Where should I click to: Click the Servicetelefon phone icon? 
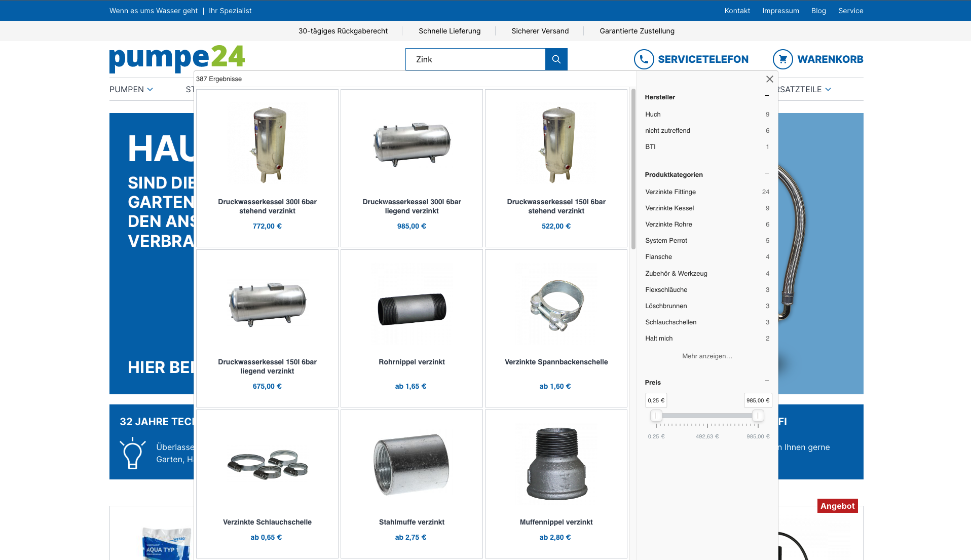point(644,59)
